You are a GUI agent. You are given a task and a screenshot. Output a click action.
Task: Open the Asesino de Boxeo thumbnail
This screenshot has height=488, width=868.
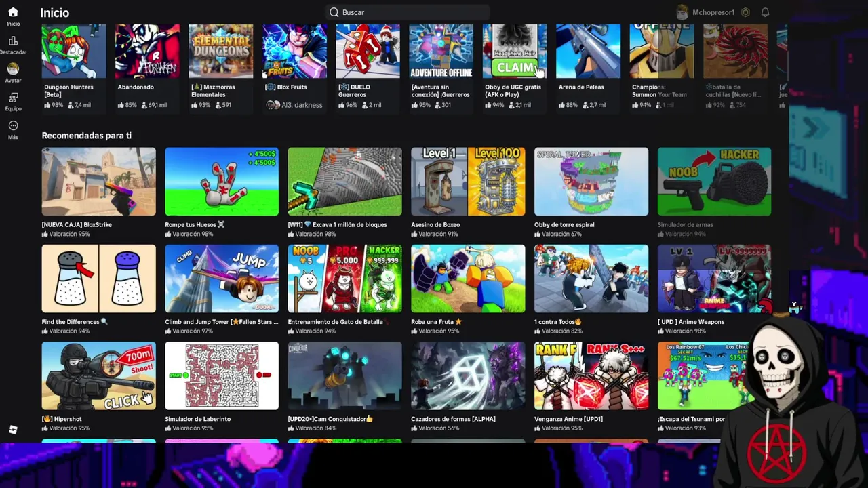(468, 182)
